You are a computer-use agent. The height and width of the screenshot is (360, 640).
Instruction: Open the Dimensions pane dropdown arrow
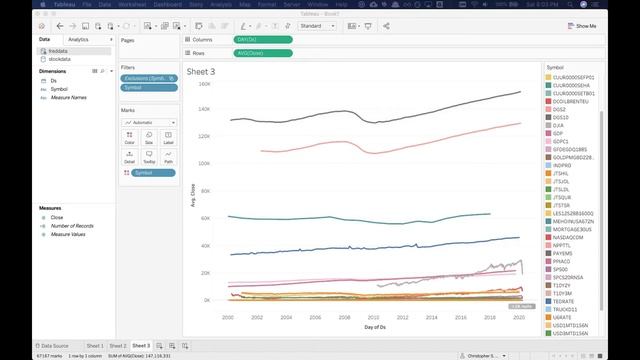click(111, 71)
